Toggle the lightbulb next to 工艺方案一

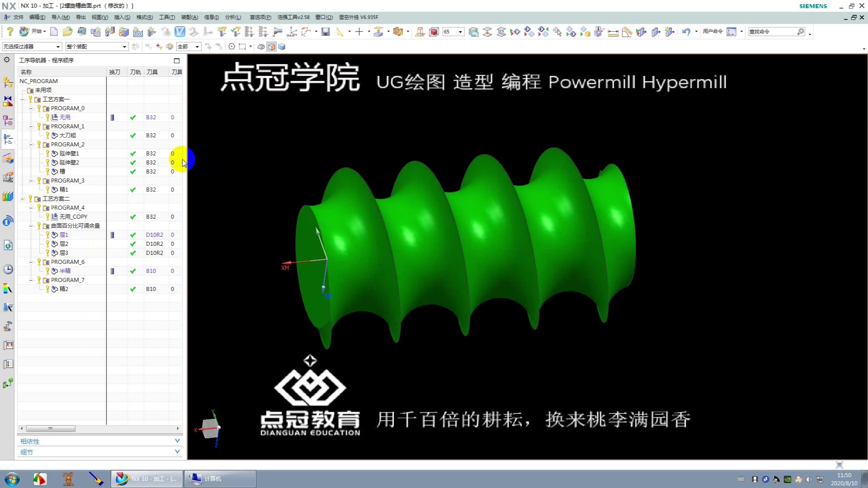click(31, 99)
